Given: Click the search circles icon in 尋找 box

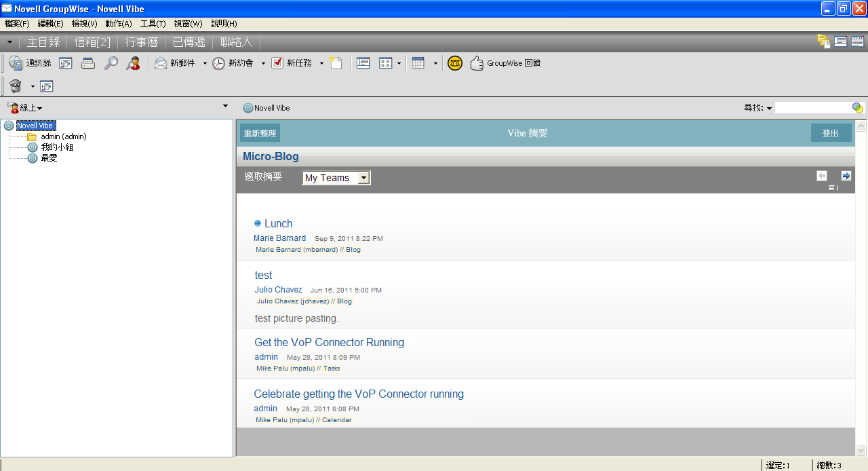Looking at the screenshot, I should tap(858, 108).
